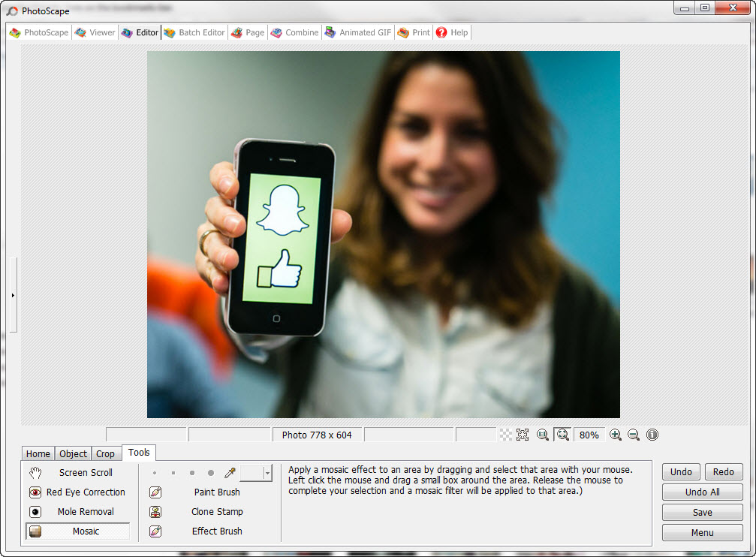Open the brush color dropdown arrow
756x557 pixels.
267,473
